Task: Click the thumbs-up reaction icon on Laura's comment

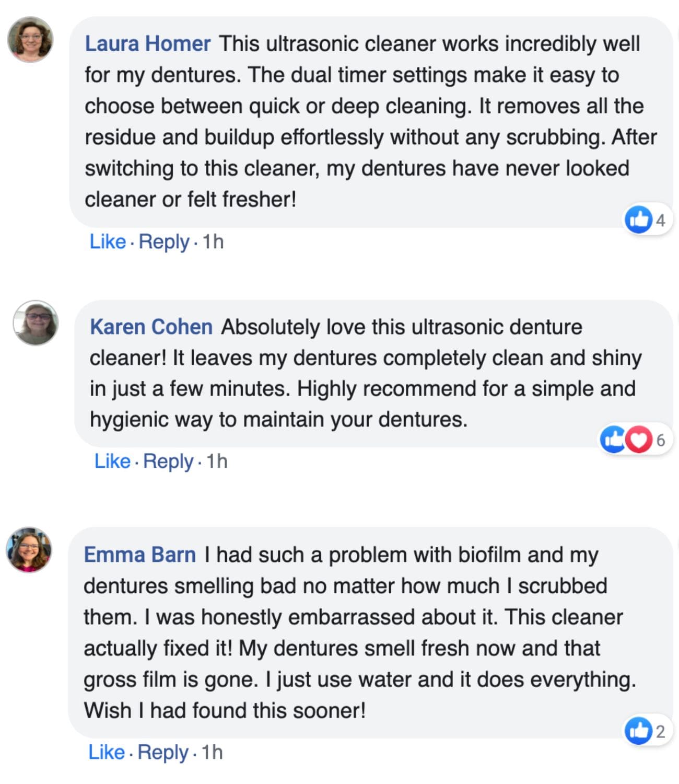Action: tap(638, 219)
